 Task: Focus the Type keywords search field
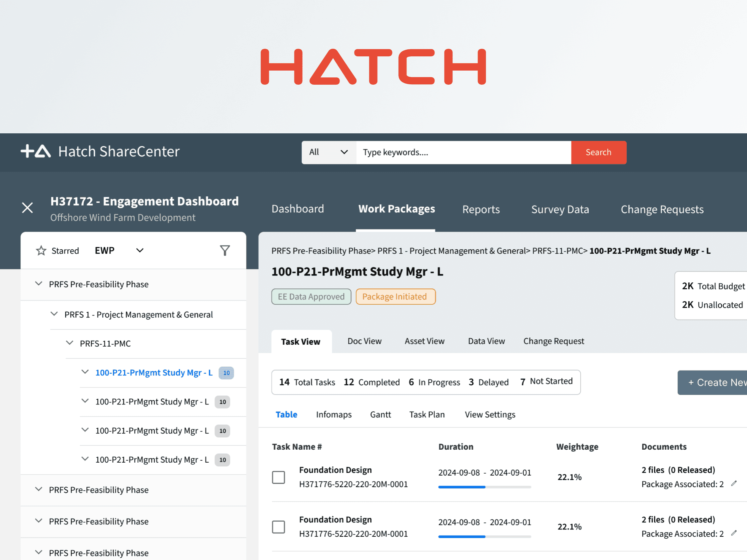tap(464, 153)
